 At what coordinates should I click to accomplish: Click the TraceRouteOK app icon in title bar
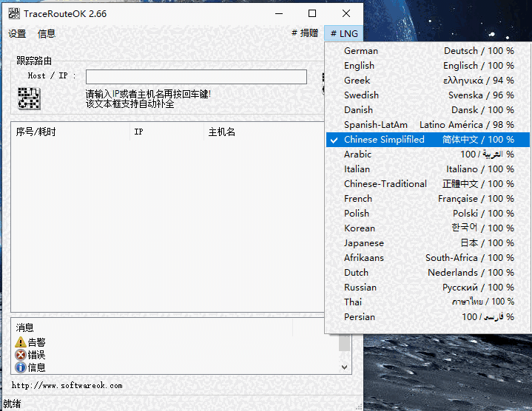pos(14,14)
